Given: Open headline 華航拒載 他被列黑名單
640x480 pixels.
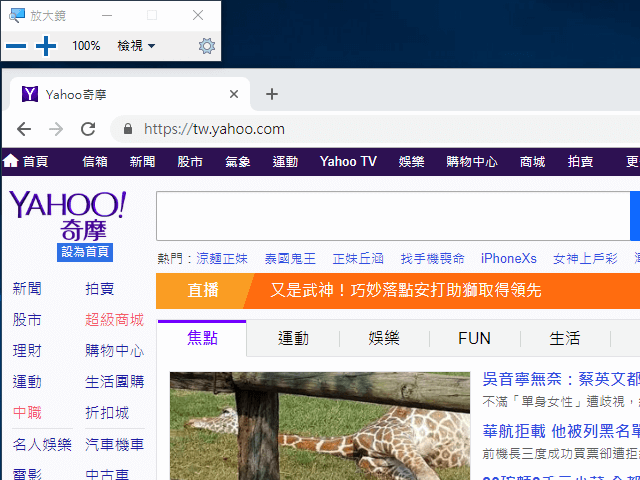Looking at the screenshot, I should 561,431.
